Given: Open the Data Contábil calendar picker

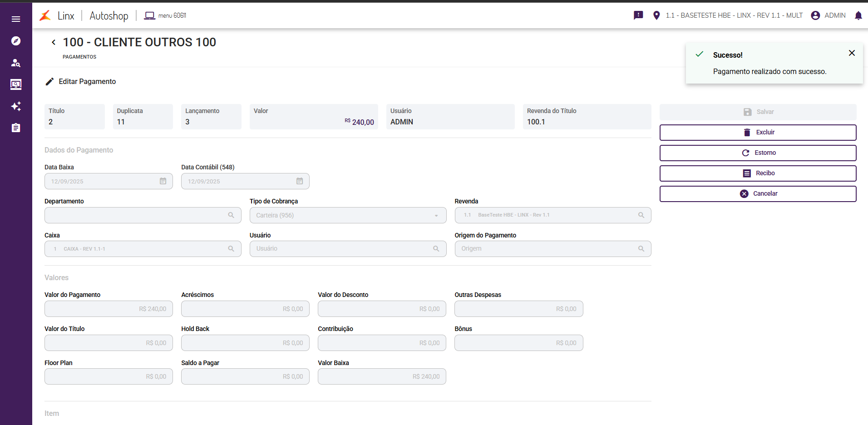Looking at the screenshot, I should tap(300, 181).
